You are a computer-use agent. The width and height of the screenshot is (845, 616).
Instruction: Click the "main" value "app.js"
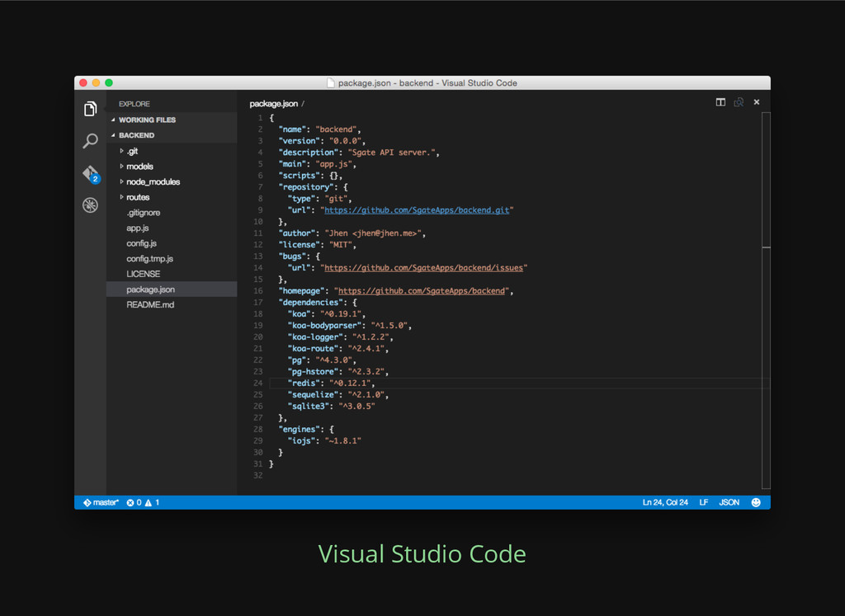[x=333, y=164]
